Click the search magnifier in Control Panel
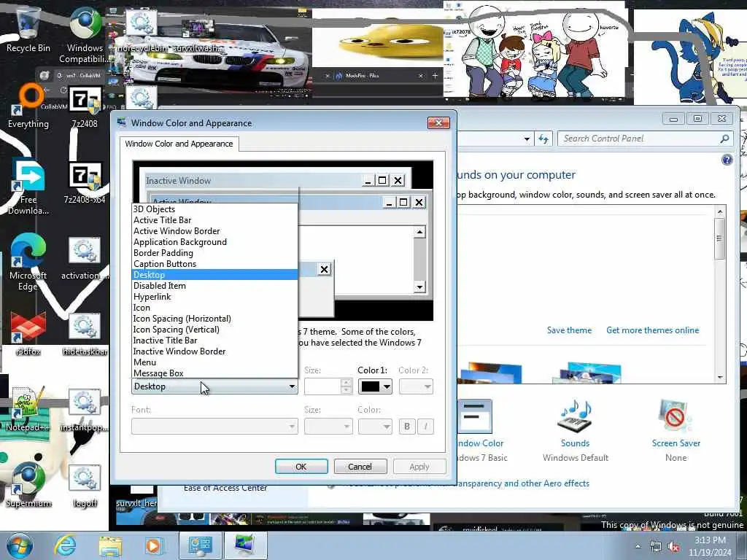The height and width of the screenshot is (560, 747). 724,139
